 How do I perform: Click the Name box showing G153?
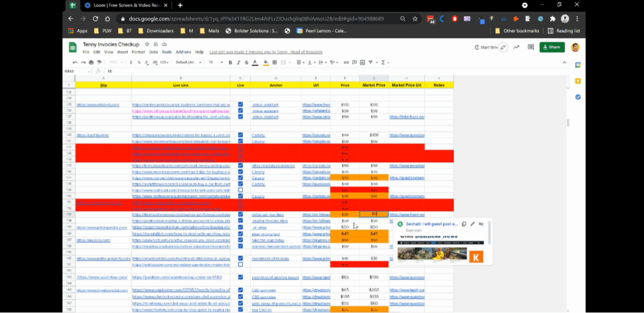click(x=77, y=72)
